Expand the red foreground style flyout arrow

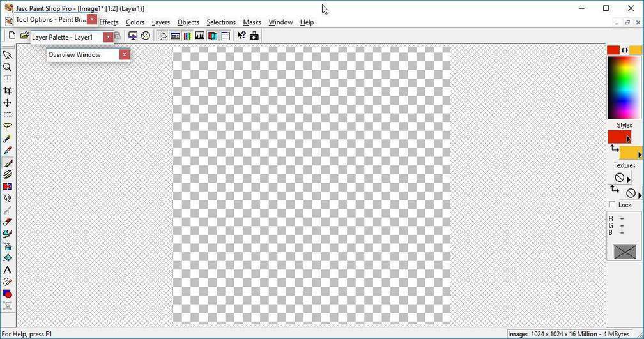[x=629, y=139]
